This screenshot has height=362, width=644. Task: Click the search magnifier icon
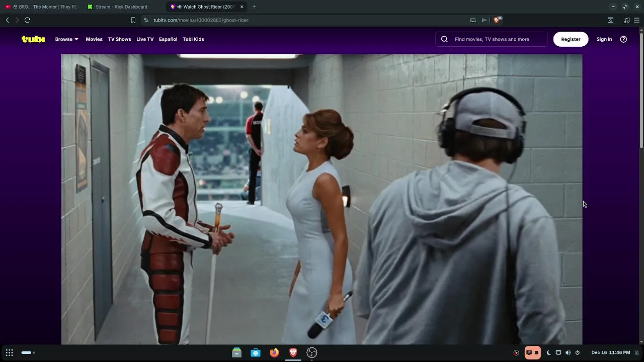pos(444,39)
